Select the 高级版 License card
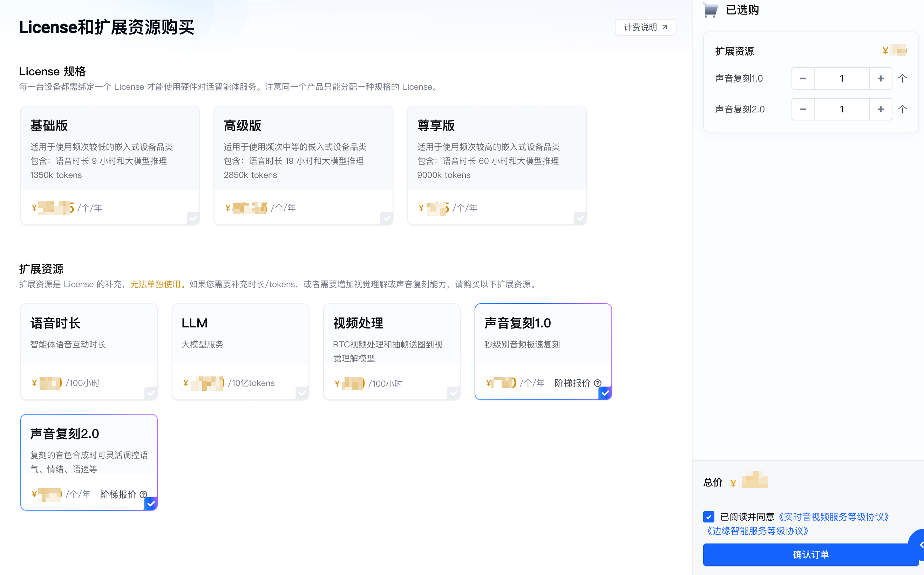This screenshot has height=575, width=924. pos(303,165)
